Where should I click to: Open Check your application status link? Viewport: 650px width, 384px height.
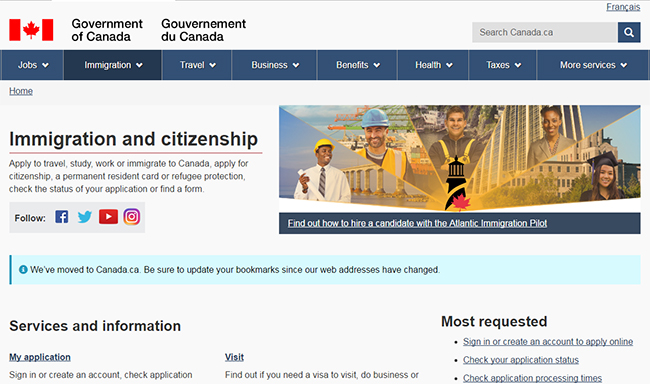click(521, 360)
